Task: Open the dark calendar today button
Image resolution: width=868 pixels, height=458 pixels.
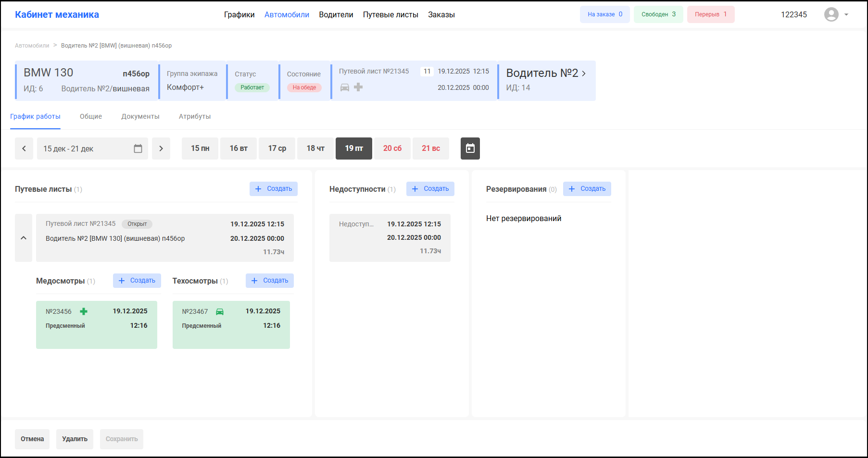Action: coord(470,149)
